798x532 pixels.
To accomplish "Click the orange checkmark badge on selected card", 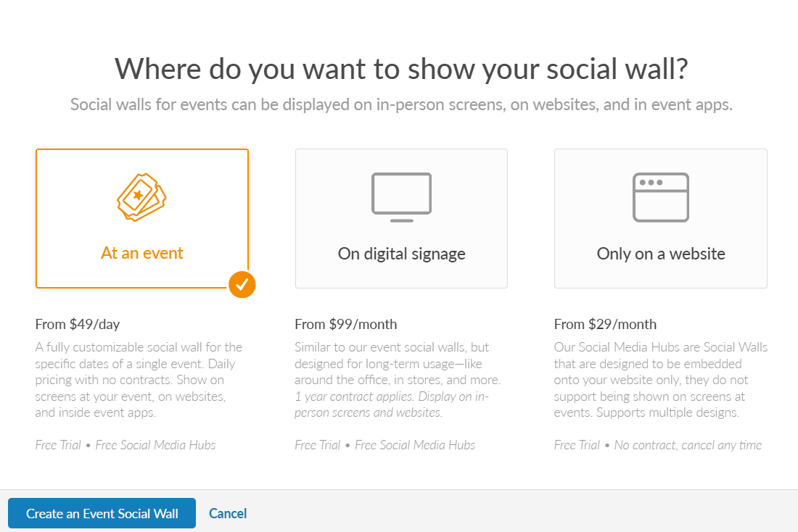I will click(242, 284).
